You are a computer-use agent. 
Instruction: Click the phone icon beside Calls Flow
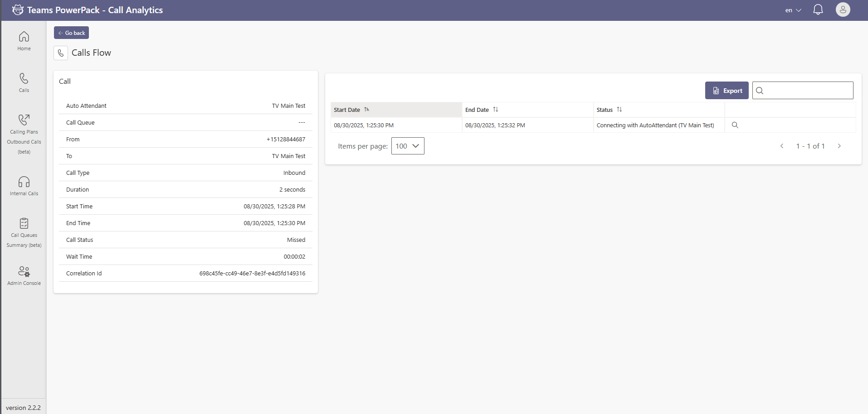click(x=61, y=53)
